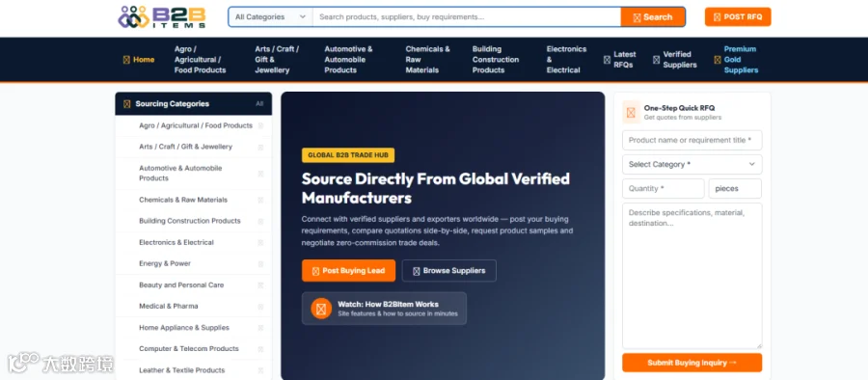868x380 pixels.
Task: Click the icon inside the Search button
Action: 637,17
